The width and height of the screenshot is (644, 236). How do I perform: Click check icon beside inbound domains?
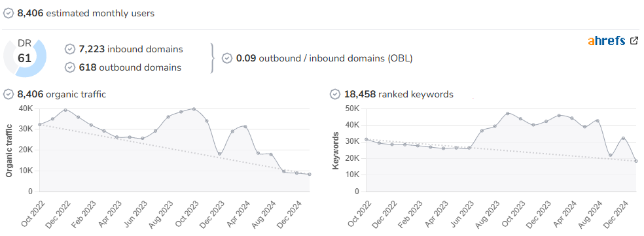pos(70,49)
